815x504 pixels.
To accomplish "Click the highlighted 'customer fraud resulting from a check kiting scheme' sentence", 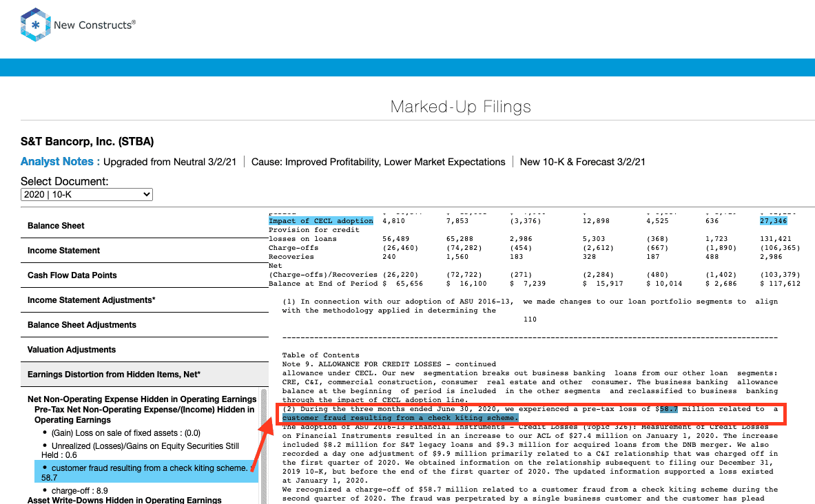I will pyautogui.click(x=400, y=418).
